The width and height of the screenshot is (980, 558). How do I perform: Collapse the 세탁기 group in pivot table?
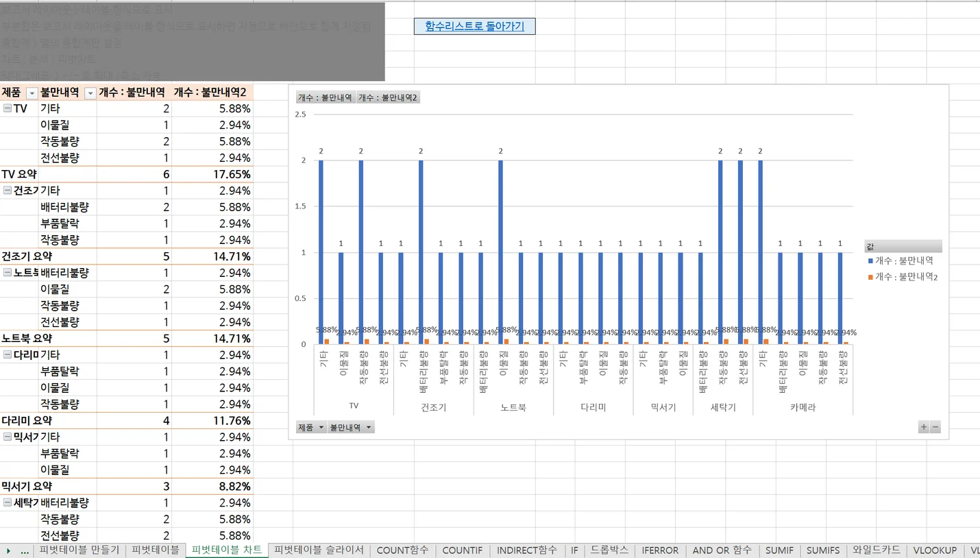click(x=7, y=503)
